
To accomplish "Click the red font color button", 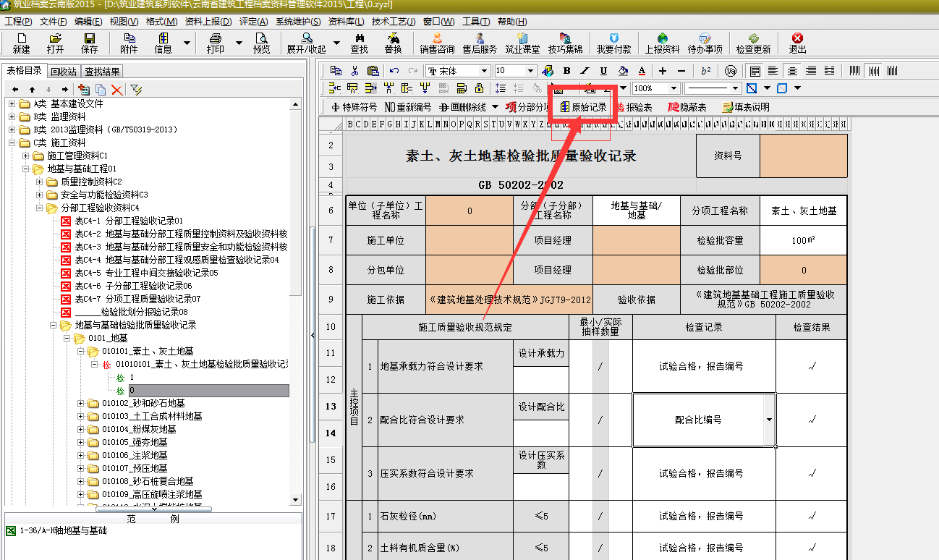I will point(642,71).
